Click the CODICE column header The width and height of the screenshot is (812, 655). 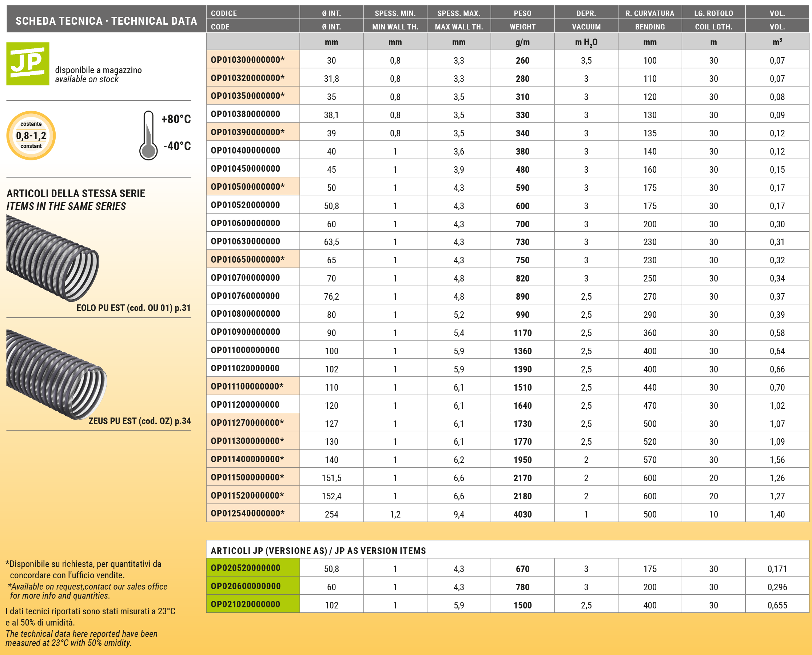coord(224,13)
